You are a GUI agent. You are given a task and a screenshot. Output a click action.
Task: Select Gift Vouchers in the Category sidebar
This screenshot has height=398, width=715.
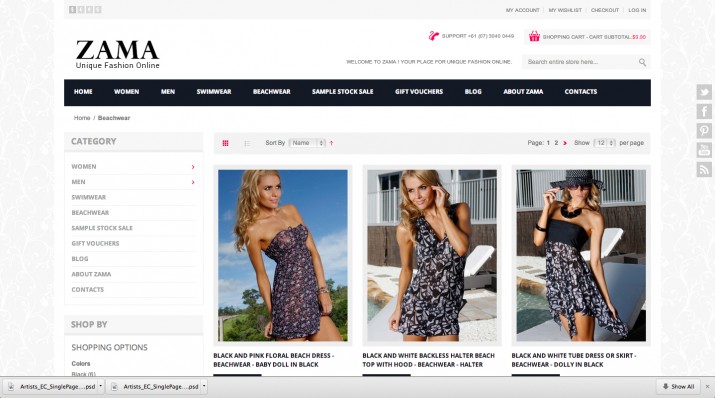(95, 243)
